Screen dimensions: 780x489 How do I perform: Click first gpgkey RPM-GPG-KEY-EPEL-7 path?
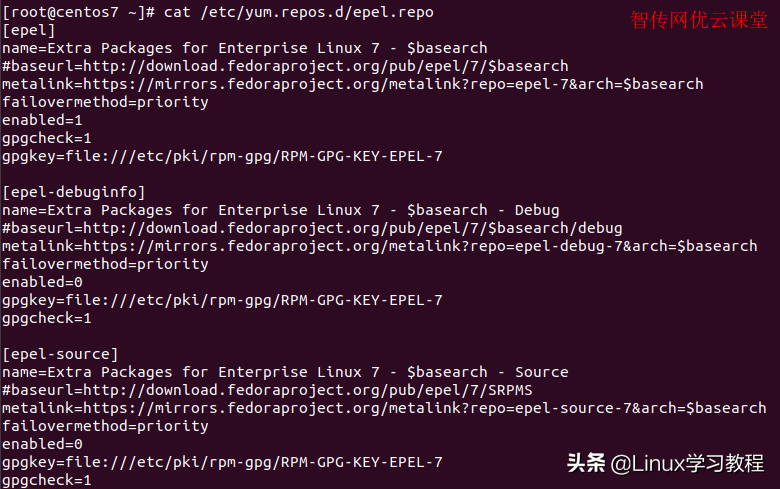click(222, 157)
